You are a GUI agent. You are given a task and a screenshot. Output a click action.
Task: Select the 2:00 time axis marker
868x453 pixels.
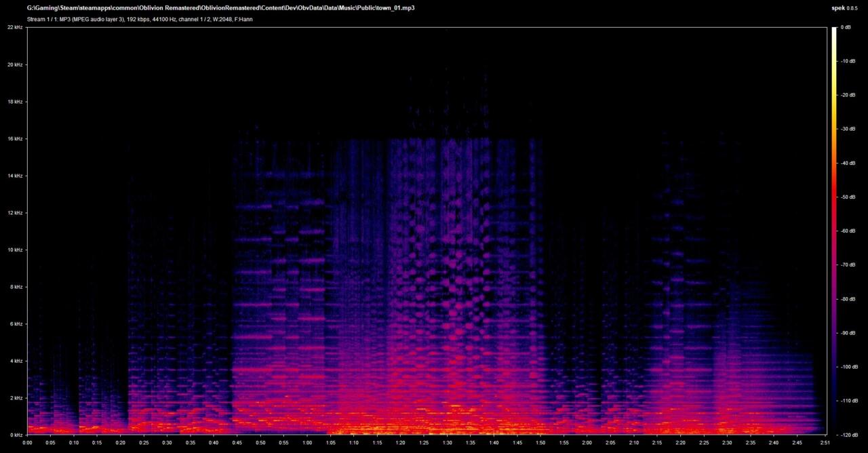click(587, 443)
